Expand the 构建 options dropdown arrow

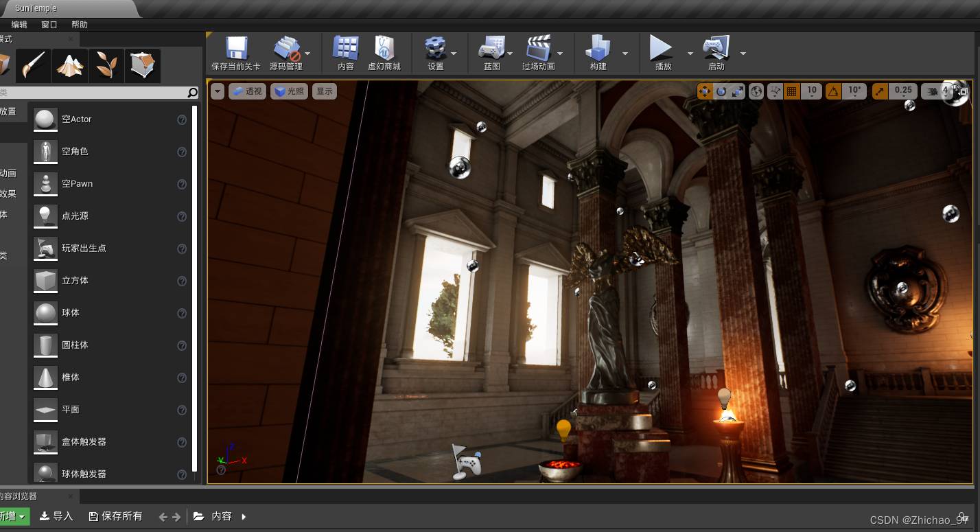pos(625,54)
